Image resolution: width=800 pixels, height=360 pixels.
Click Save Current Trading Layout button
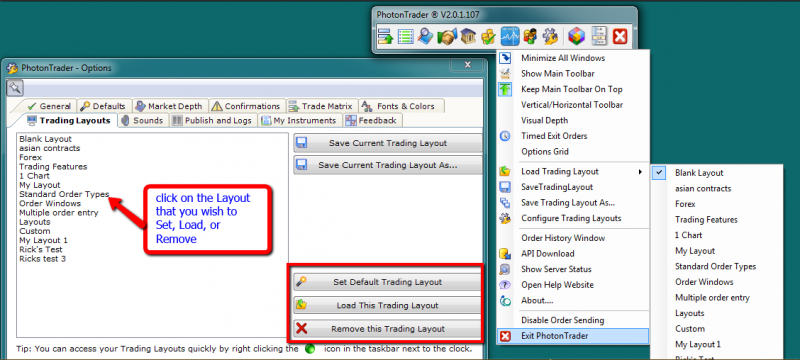click(388, 143)
